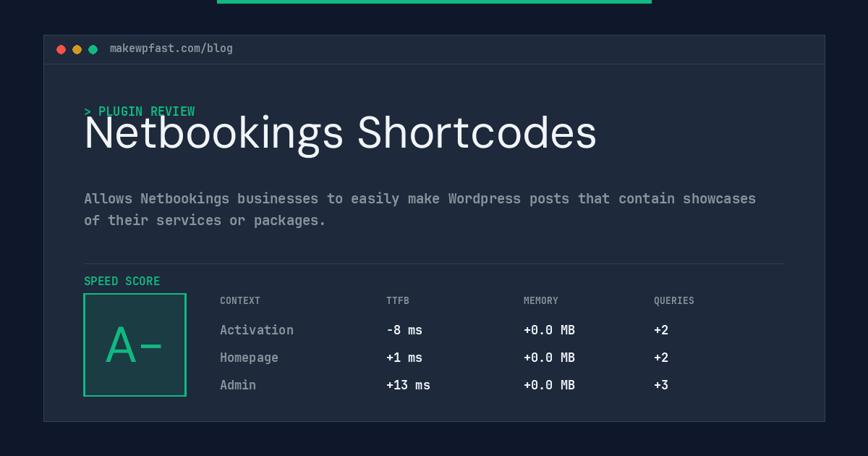Viewport: 868px width, 456px height.
Task: Click the makewpfast.com/blog address text
Action: [171, 48]
